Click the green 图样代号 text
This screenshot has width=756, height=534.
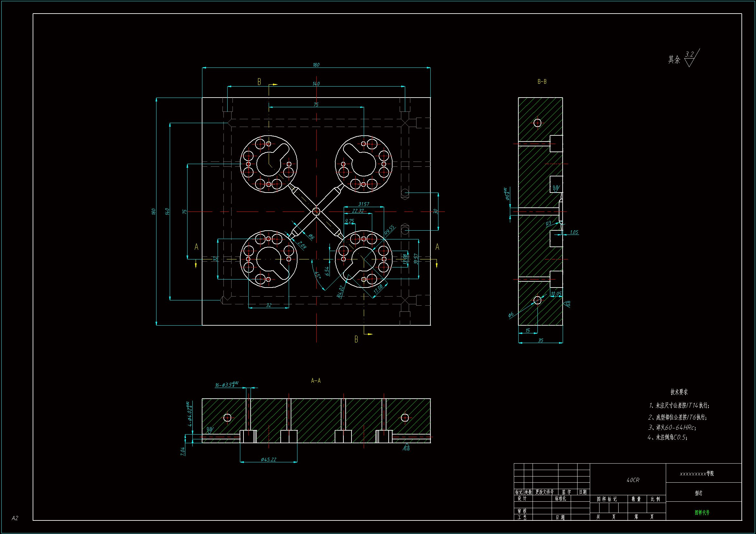pyautogui.click(x=702, y=513)
